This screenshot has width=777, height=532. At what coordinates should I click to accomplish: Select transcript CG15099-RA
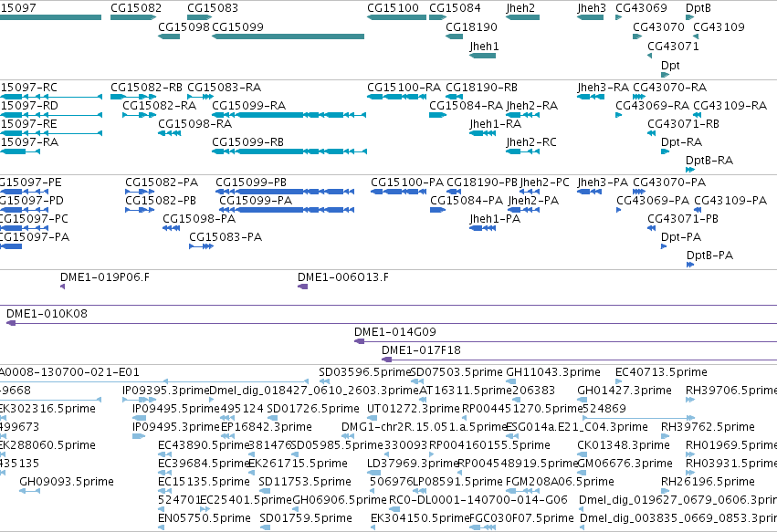coord(289,115)
